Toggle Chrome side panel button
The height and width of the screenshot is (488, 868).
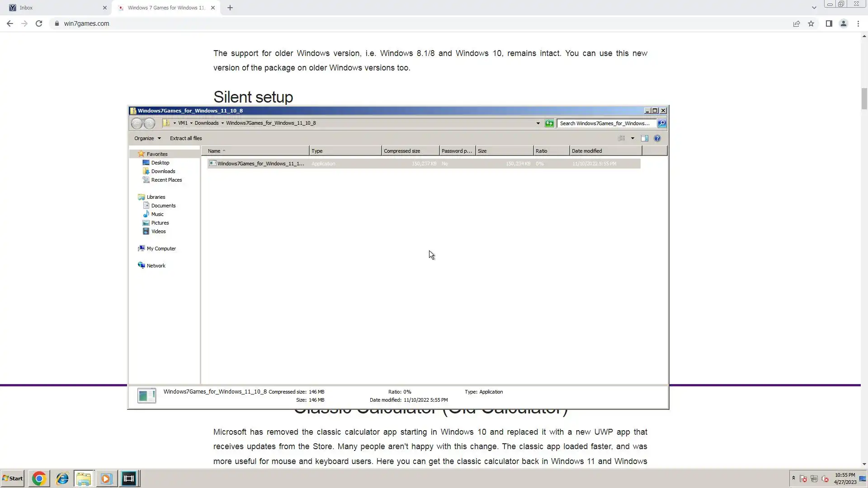coord(829,23)
